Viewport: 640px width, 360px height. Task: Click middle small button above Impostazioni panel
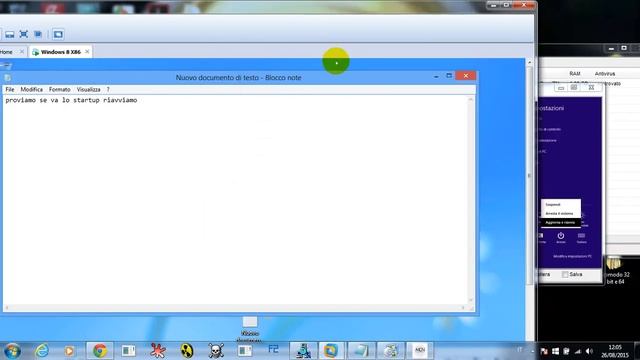click(573, 87)
